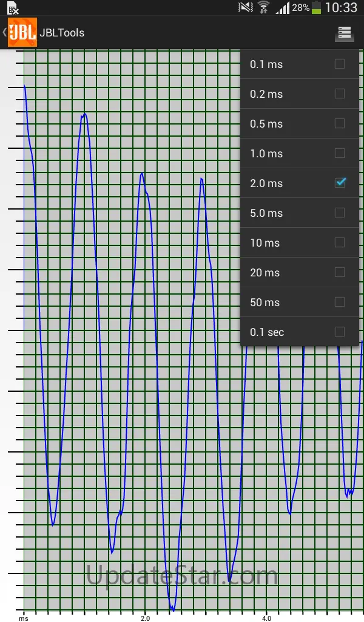Screen dimensions: 364x622
Task: Tap the JBLTools title text
Action: (x=62, y=33)
